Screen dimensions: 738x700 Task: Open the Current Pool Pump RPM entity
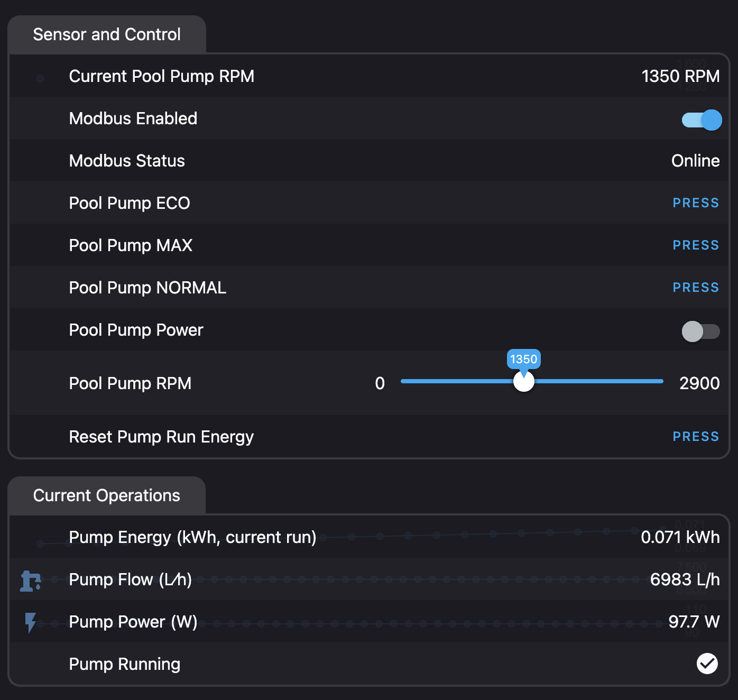[x=161, y=76]
